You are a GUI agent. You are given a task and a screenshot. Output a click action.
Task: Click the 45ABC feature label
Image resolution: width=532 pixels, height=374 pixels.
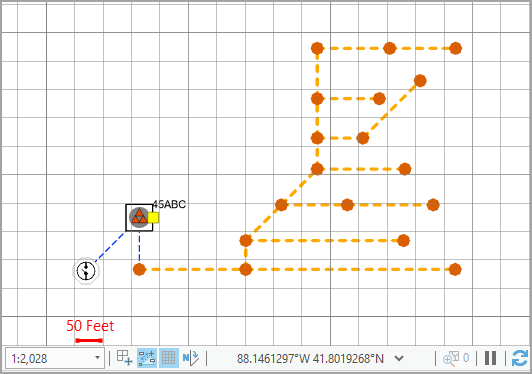tap(169, 205)
